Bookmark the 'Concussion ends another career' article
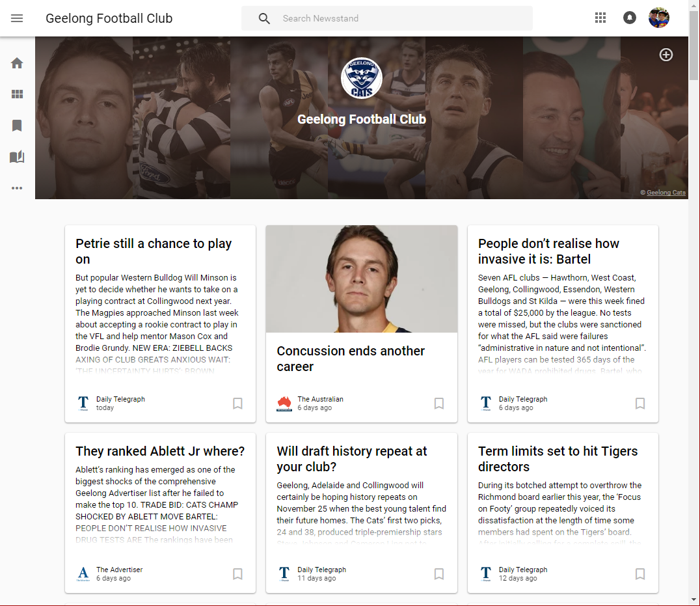This screenshot has width=700, height=606. (x=439, y=404)
